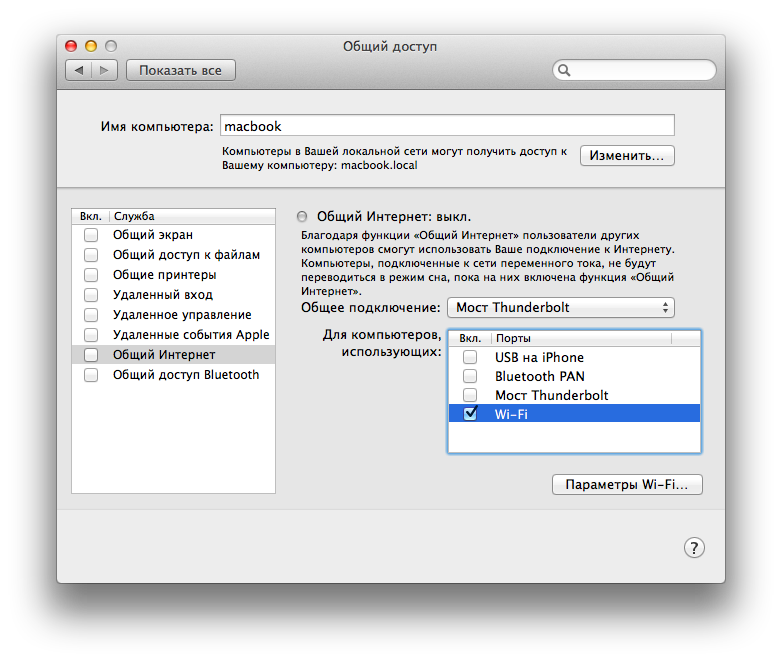Check the USB на iPhone port box
Viewport: 782px width, 662px height.
(470, 357)
